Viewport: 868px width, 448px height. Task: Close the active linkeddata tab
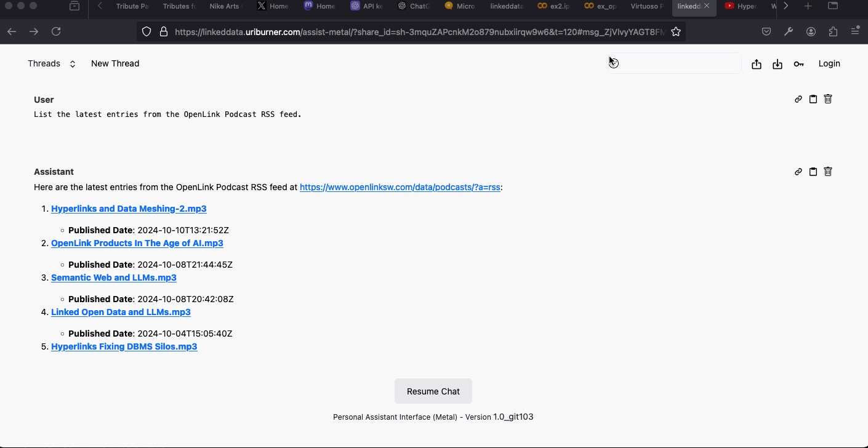pos(707,6)
